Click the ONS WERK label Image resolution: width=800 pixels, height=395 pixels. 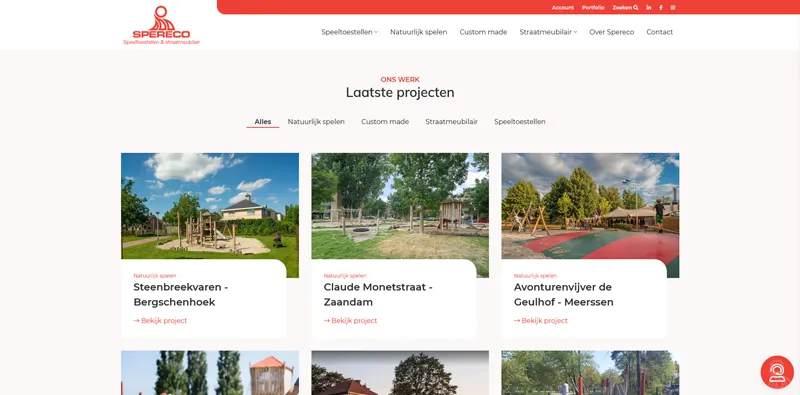pyautogui.click(x=400, y=80)
